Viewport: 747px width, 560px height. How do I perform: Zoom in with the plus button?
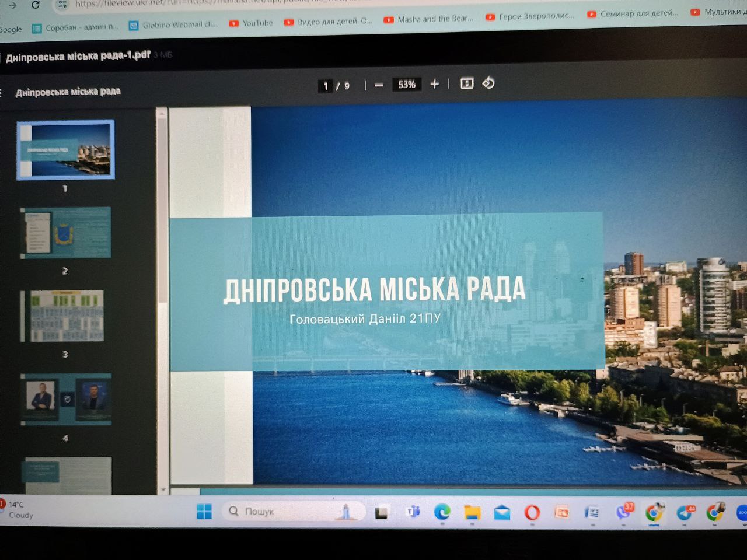coord(434,84)
